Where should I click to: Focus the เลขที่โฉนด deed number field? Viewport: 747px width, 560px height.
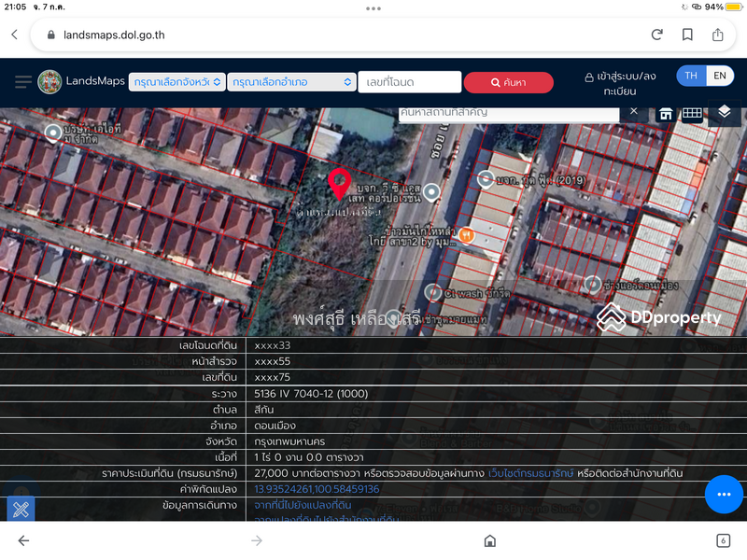410,82
